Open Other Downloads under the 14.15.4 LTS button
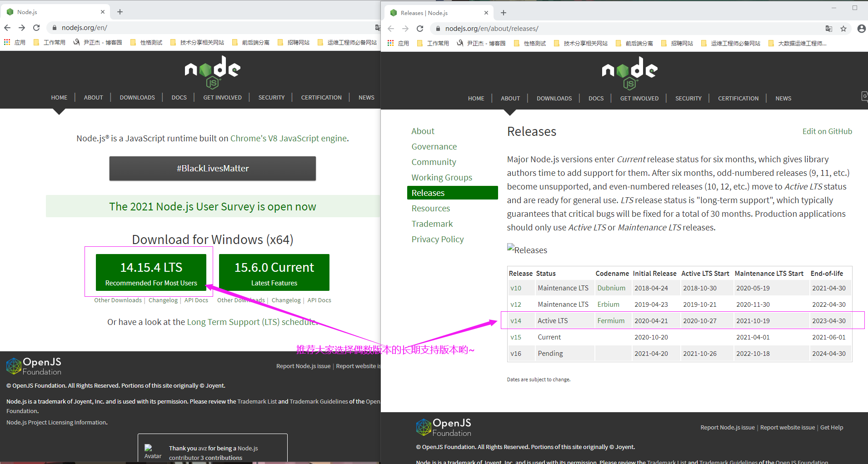The height and width of the screenshot is (464, 868). pyautogui.click(x=118, y=300)
